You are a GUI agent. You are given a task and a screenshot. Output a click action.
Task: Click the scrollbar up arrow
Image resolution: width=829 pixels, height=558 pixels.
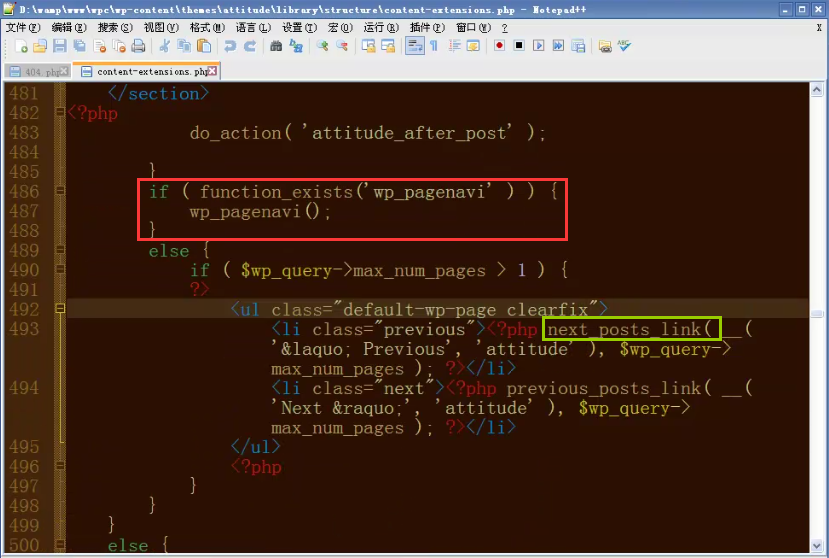click(x=817, y=90)
